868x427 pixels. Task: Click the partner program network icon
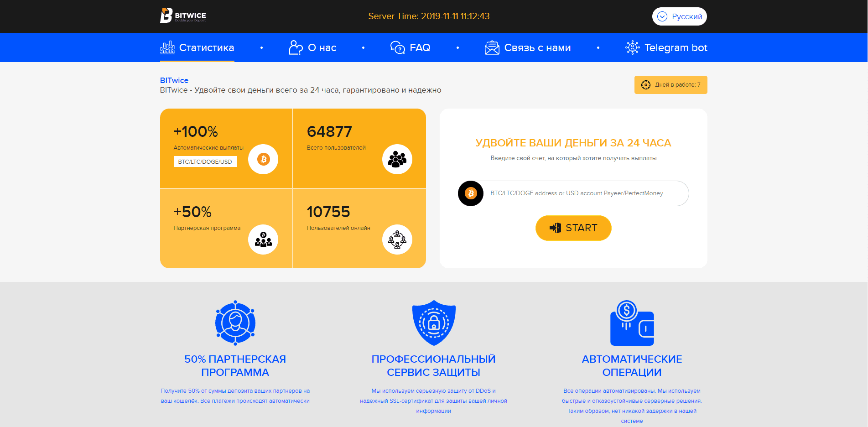(235, 323)
